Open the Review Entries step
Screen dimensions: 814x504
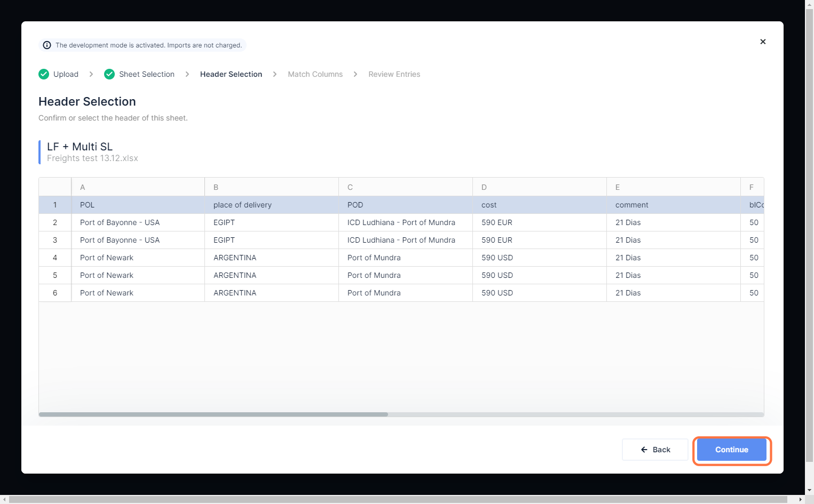click(x=394, y=74)
